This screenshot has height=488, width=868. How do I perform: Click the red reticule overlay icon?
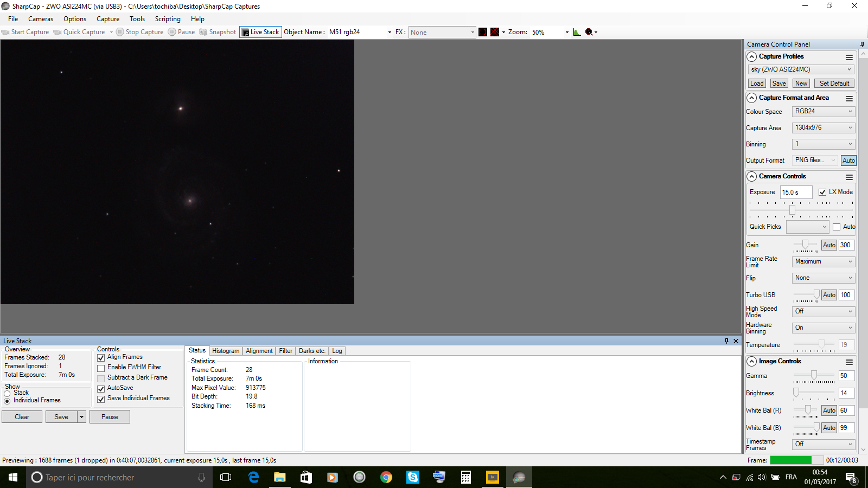click(x=483, y=32)
